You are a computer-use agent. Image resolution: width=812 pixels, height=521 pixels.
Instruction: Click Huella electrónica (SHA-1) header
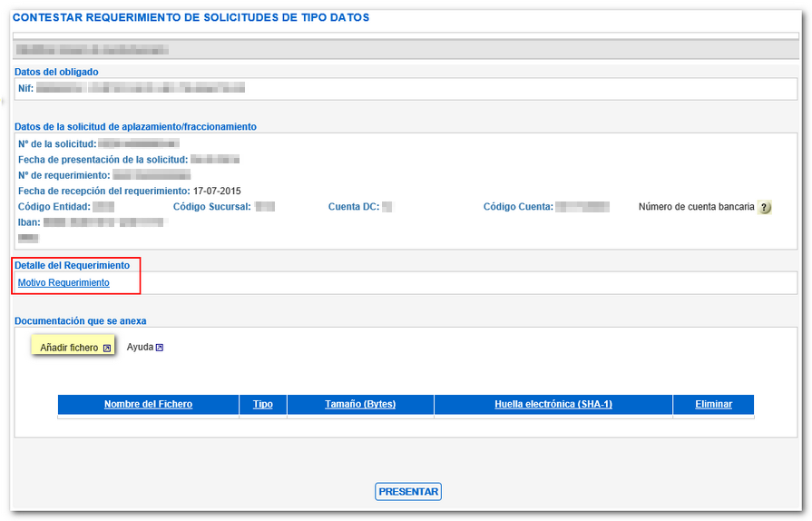point(553,405)
